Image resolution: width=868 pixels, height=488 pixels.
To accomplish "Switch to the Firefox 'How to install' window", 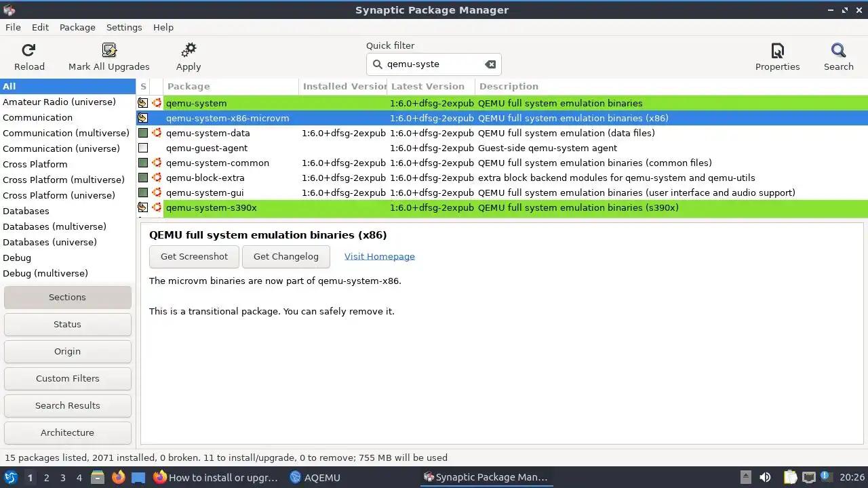I will pyautogui.click(x=216, y=477).
